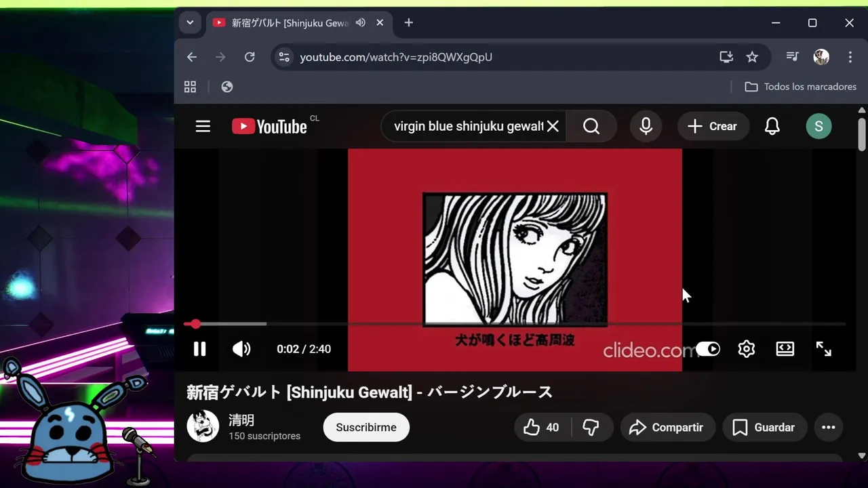Open the tab search dropdown arrow
The image size is (868, 488).
190,22
